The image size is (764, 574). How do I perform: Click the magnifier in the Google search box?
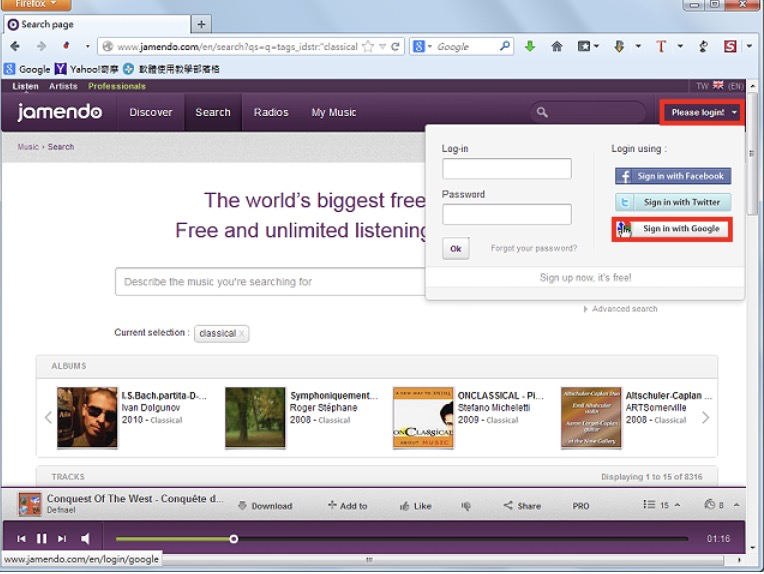(x=505, y=46)
